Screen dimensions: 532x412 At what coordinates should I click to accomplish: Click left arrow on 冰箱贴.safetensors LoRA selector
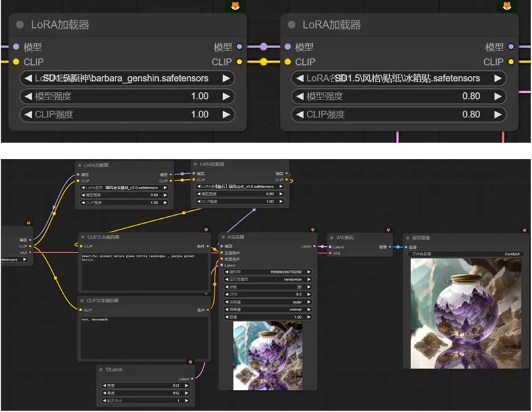point(300,78)
